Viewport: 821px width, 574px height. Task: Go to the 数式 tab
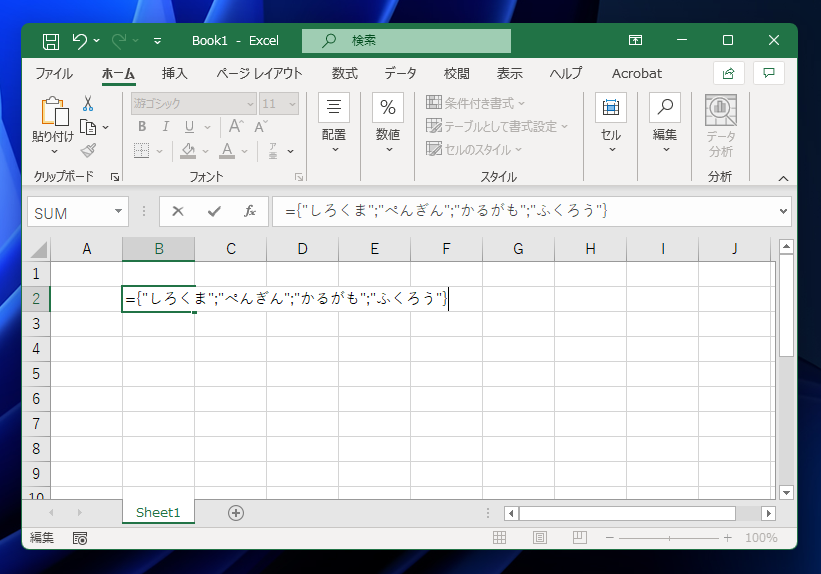[345, 73]
